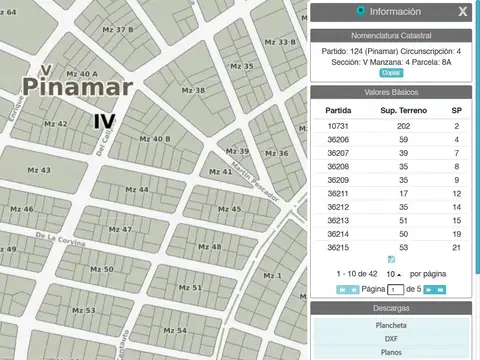Viewport: 480px width, 360px height.
Task: Click block Mz 50 on the map
Action: click(102, 269)
